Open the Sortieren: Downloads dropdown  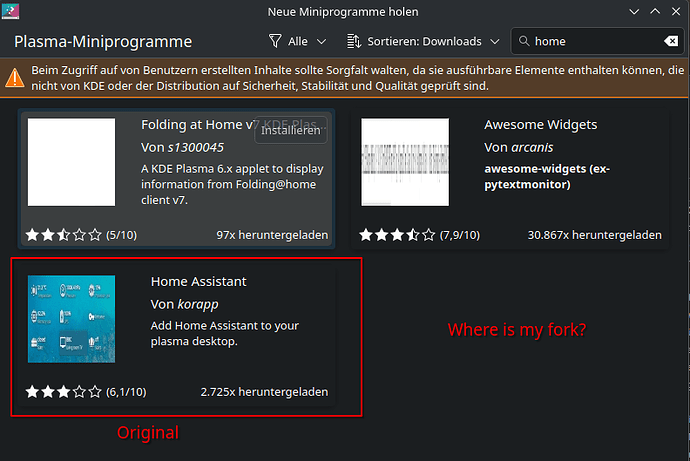(423, 41)
